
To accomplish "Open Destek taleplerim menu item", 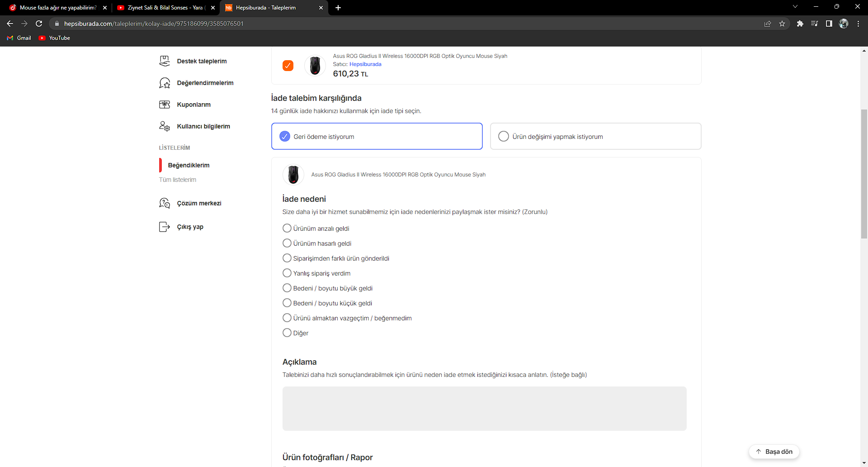I will pos(202,61).
